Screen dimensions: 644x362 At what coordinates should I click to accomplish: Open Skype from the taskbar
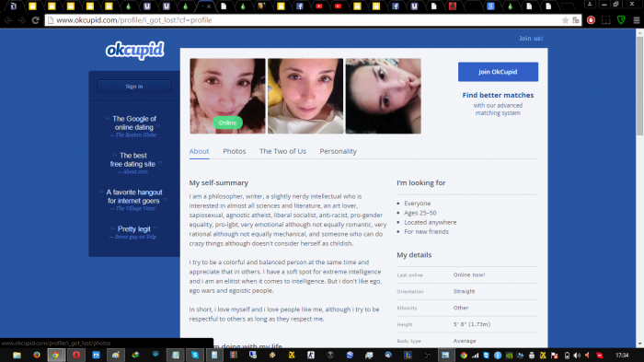coord(195,355)
